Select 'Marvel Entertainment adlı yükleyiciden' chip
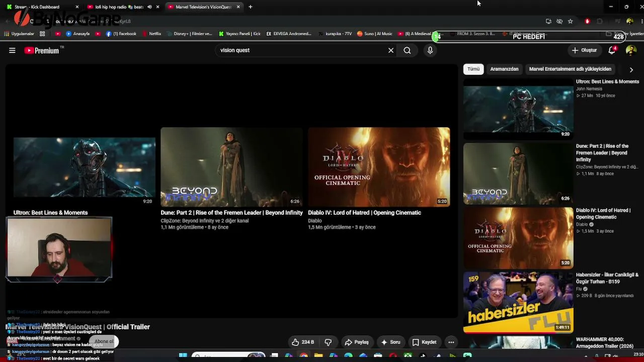644x362 pixels. pyautogui.click(x=570, y=69)
